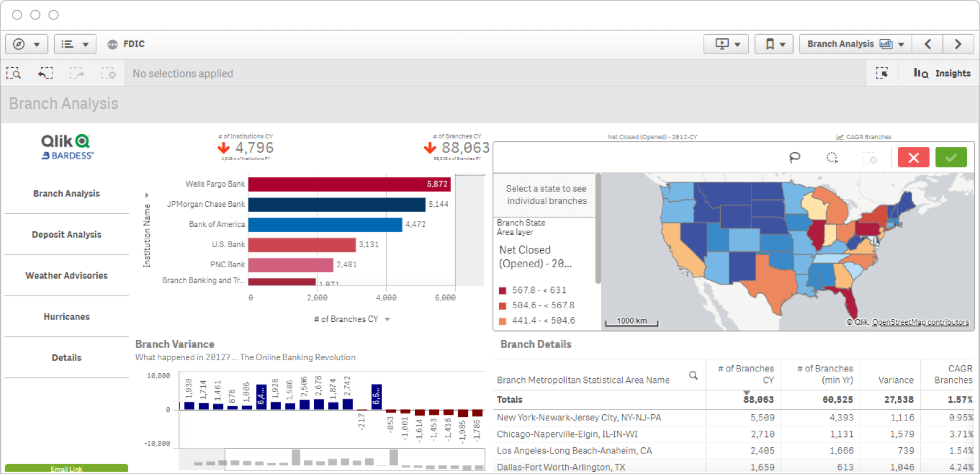Open Insights advisor
Image resolution: width=980 pixels, height=474 pixels.
point(942,73)
